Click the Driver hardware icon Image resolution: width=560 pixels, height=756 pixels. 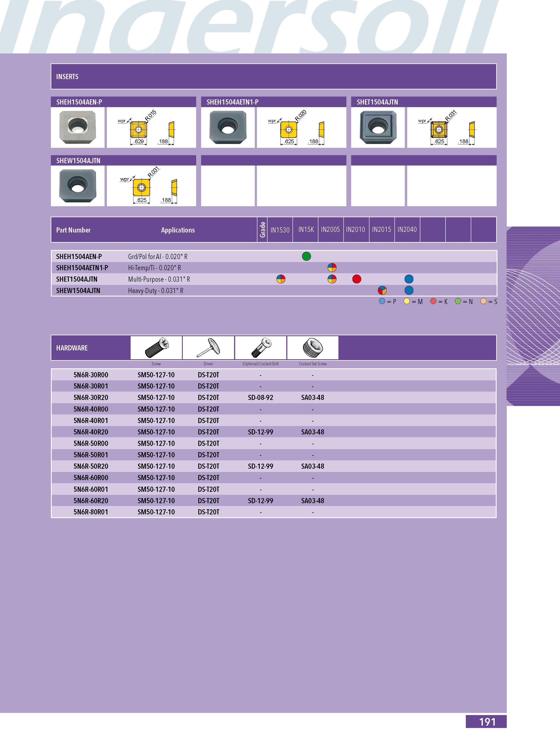(208, 348)
